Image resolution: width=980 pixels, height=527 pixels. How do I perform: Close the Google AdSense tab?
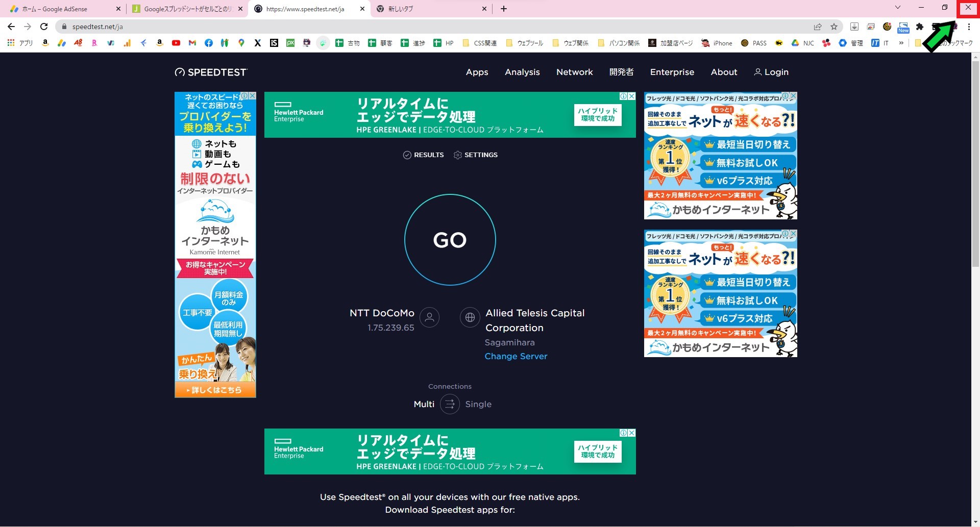(118, 9)
